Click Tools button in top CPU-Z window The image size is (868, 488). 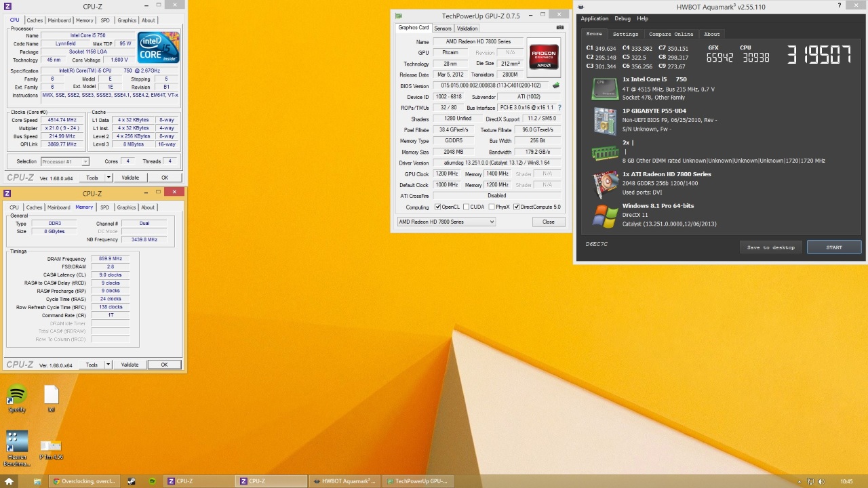(x=92, y=178)
